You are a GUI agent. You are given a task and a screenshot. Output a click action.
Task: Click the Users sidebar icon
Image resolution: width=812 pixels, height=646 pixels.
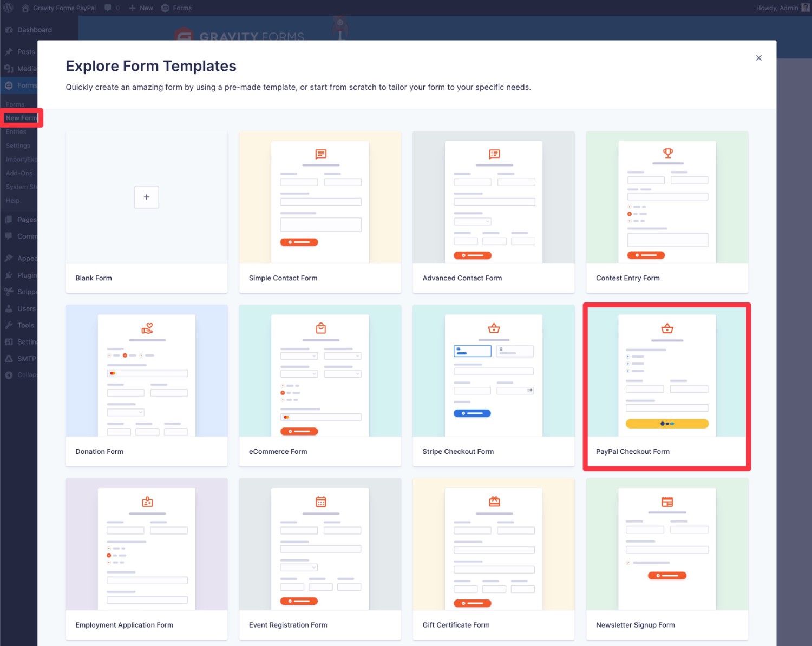[x=9, y=308]
